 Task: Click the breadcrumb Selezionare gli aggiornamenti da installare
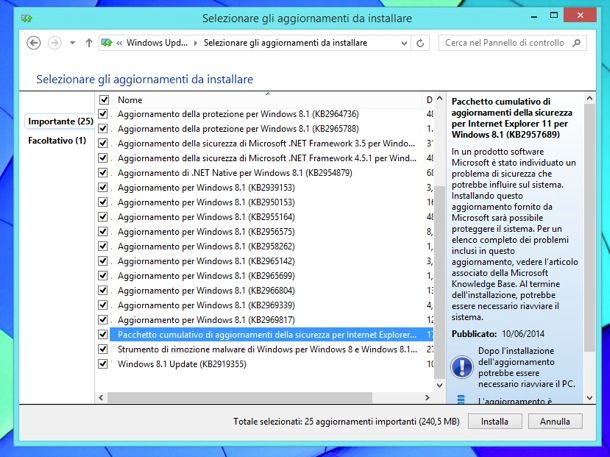pos(286,43)
